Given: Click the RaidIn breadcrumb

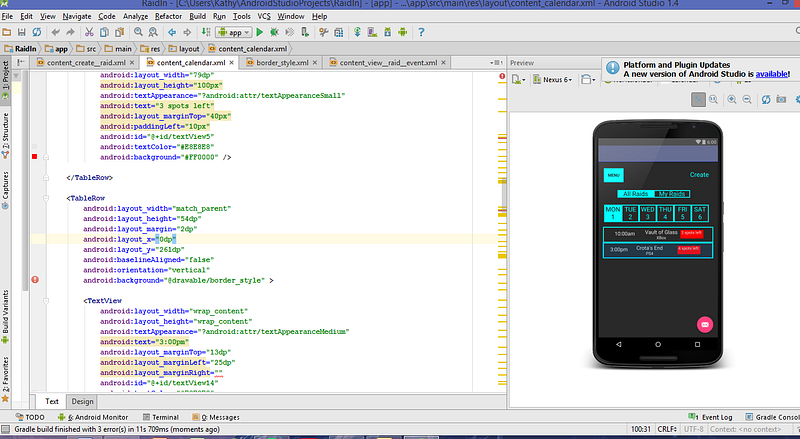Looking at the screenshot, I should (x=20, y=49).
